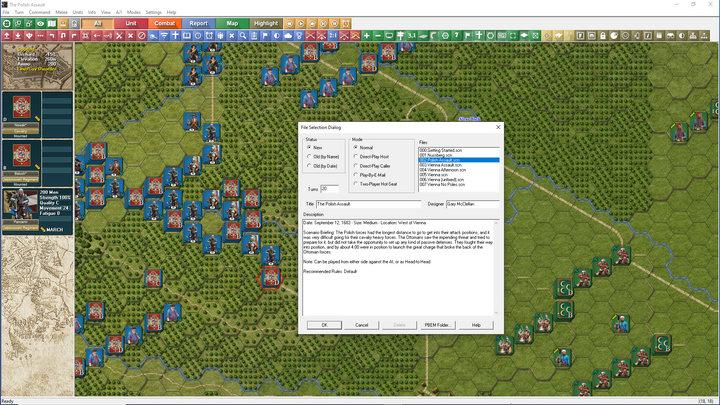Click the trophy icon in blue toolbar

click(299, 35)
